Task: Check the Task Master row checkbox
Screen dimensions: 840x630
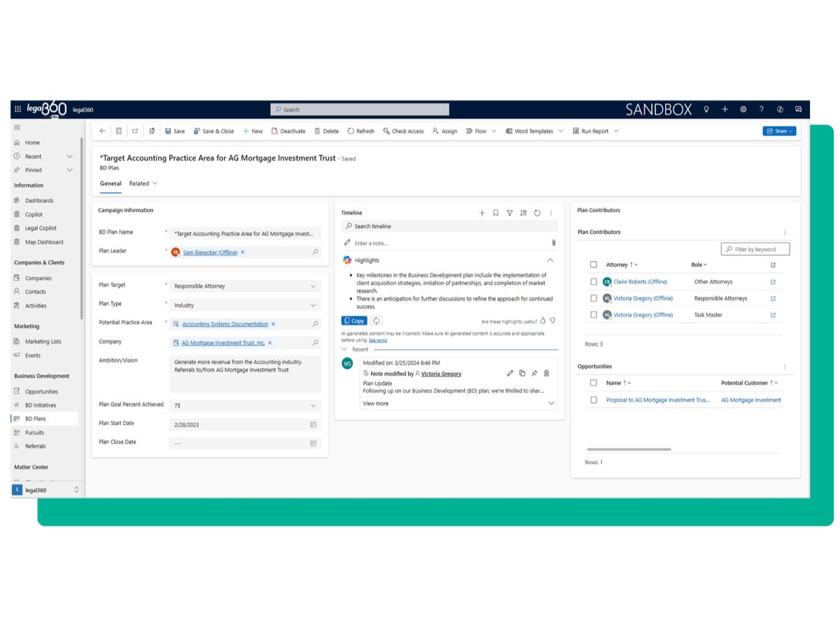Action: [x=594, y=315]
